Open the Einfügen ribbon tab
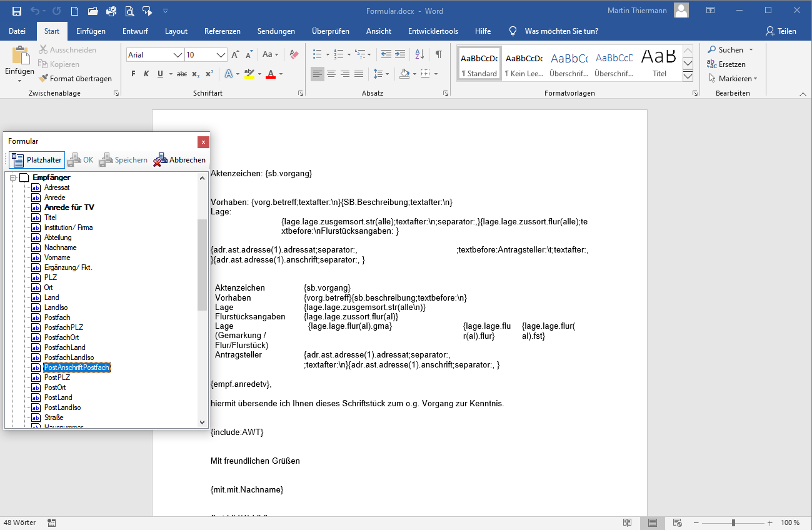Viewport: 812px width, 530px height. point(91,31)
